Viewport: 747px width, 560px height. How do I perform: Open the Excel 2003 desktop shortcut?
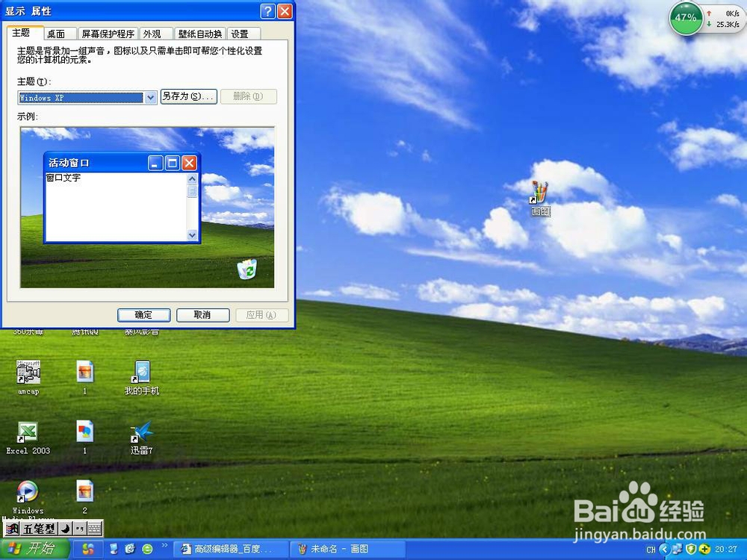click(x=28, y=438)
